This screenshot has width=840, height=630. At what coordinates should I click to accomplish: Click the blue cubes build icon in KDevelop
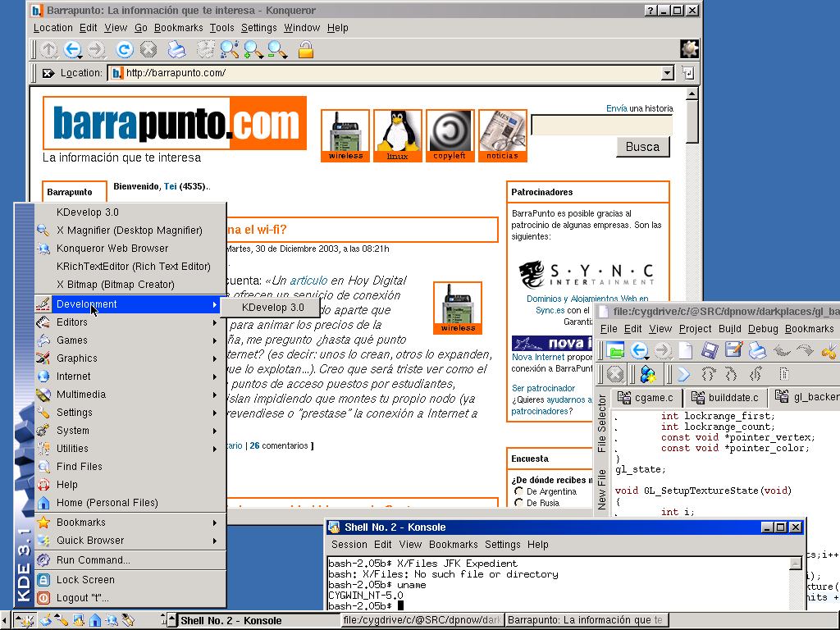coord(648,374)
